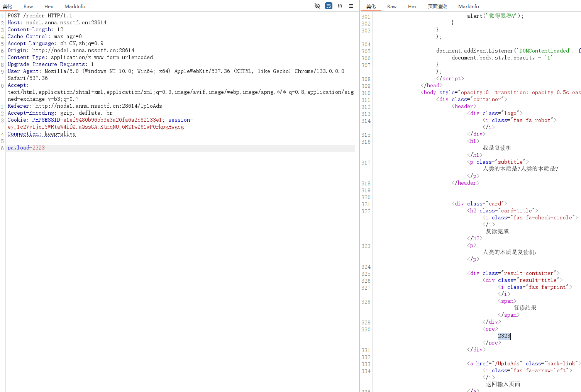The width and height of the screenshot is (581, 392).
Task: Click the Referer header URL
Action: point(98,106)
